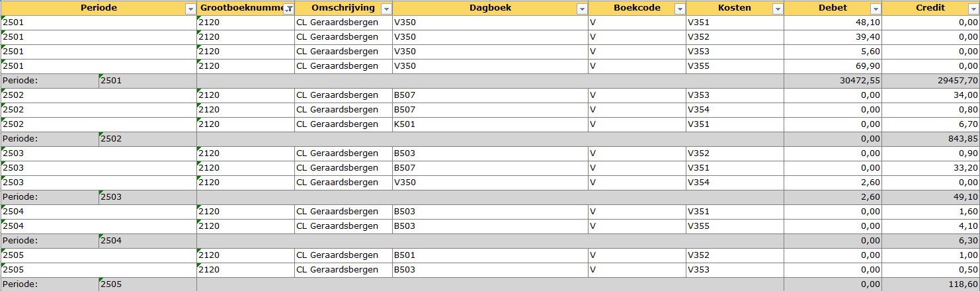Click the credit cell showing 34,00
This screenshot has height=291, width=980.
(x=930, y=95)
